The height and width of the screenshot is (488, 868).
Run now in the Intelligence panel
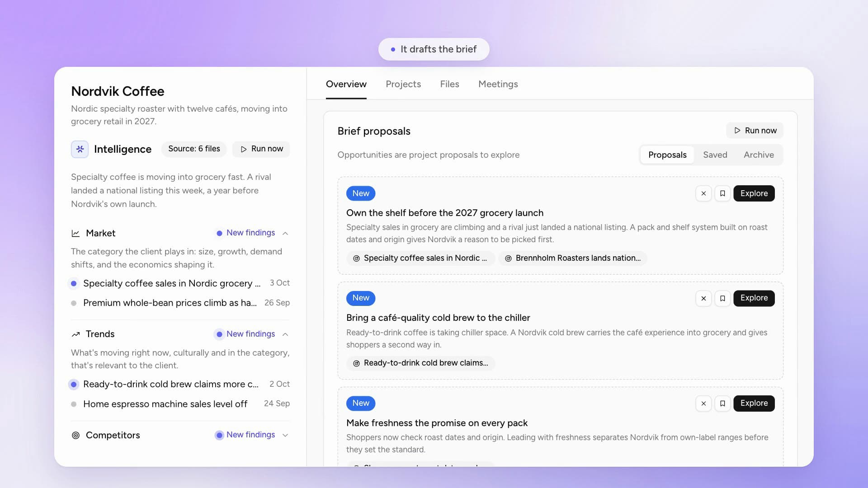click(261, 149)
